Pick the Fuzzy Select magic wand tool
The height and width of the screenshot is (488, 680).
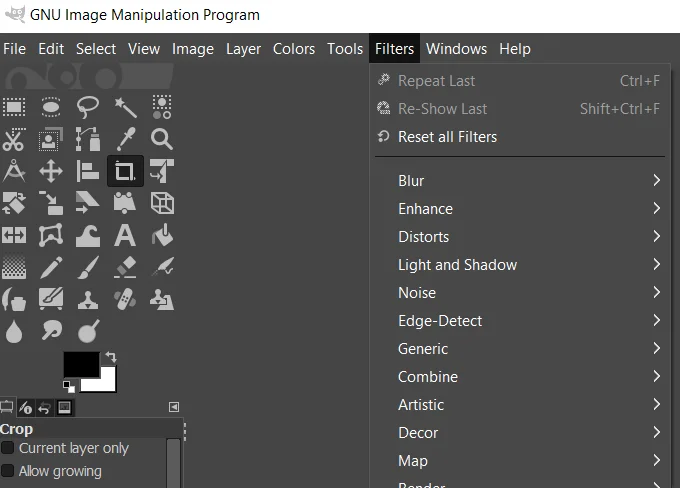(x=125, y=107)
